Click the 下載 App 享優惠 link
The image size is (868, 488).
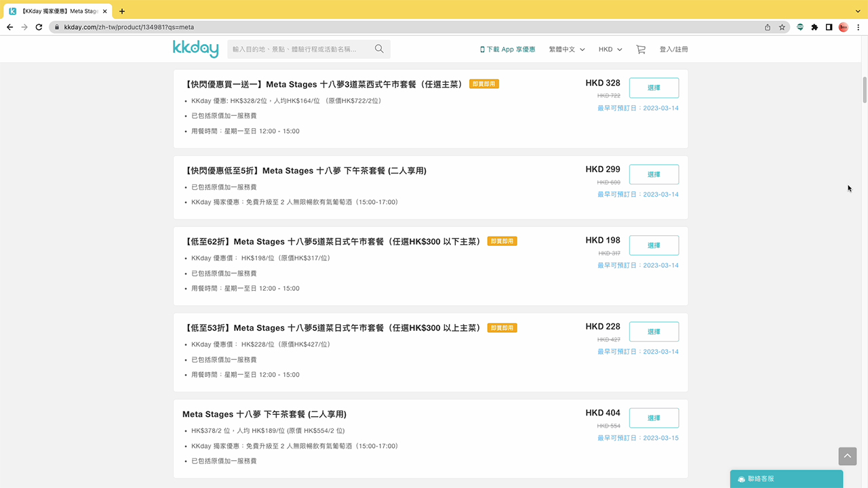tap(507, 49)
